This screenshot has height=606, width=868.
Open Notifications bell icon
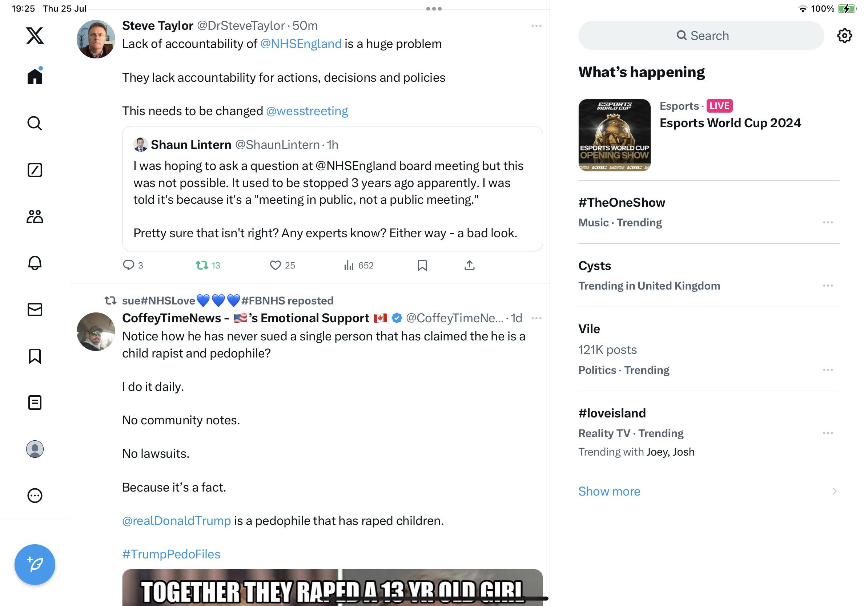[x=35, y=263]
